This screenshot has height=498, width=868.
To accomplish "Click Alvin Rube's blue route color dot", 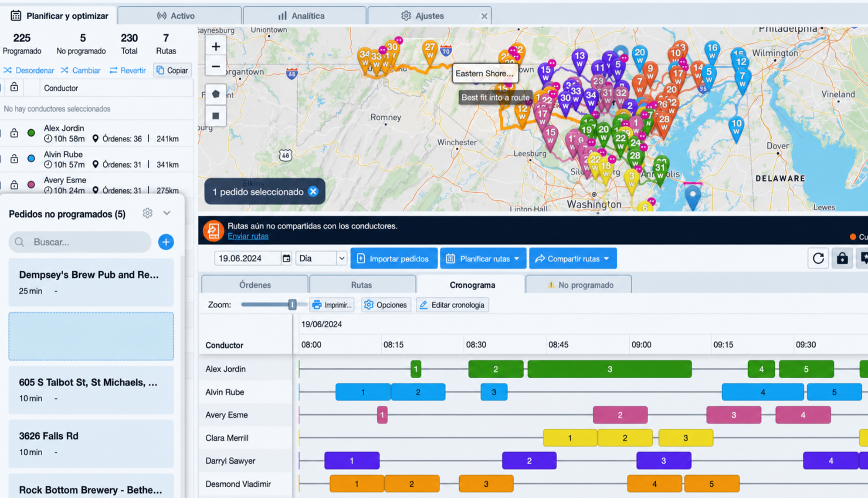I will (31, 158).
